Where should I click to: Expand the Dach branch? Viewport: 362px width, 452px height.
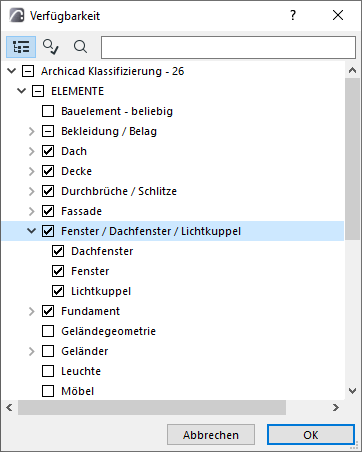32,151
